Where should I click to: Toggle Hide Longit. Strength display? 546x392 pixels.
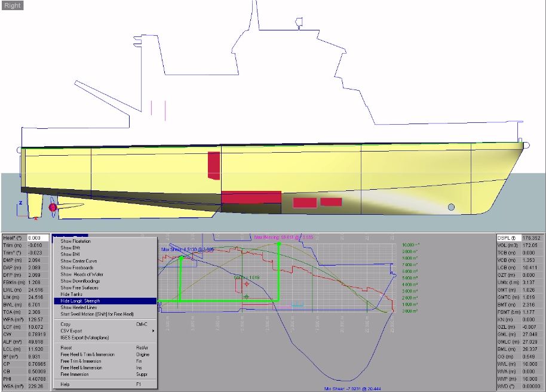tap(80, 301)
